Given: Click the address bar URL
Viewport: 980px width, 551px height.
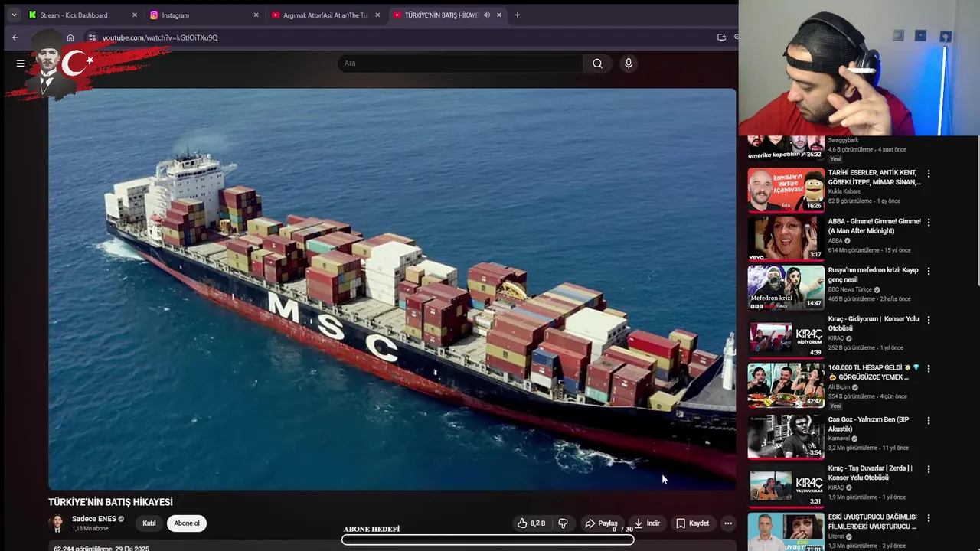Looking at the screenshot, I should click(x=160, y=37).
